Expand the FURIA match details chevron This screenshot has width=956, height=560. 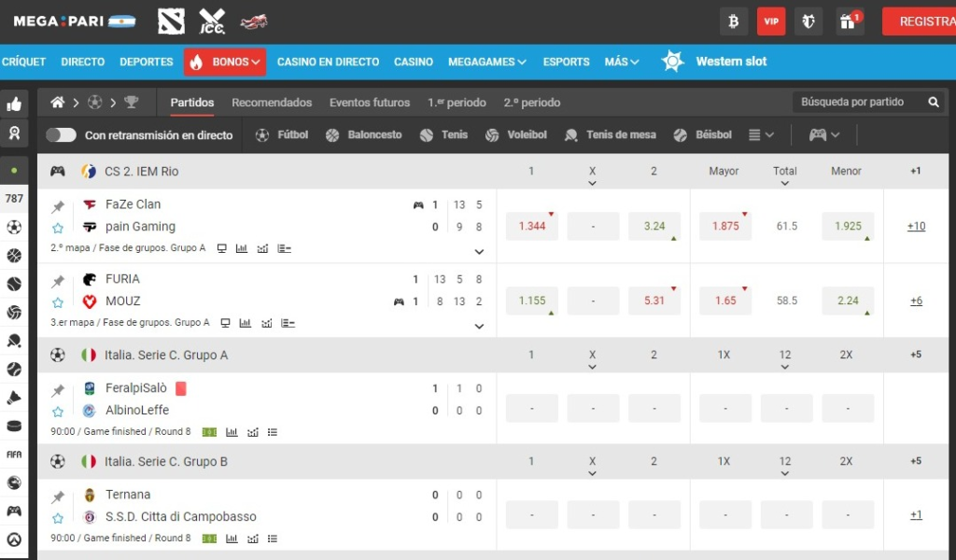coord(479,326)
